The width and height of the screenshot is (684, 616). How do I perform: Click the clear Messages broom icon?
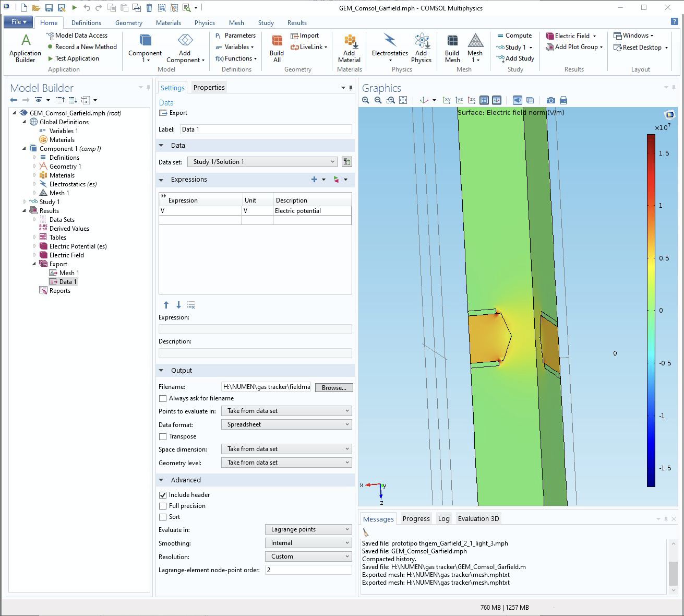click(x=366, y=532)
